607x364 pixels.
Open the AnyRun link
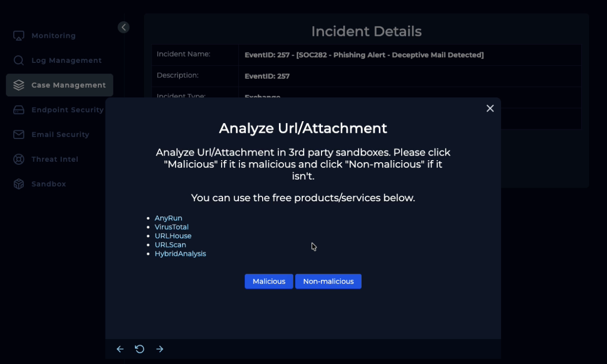[x=168, y=218]
